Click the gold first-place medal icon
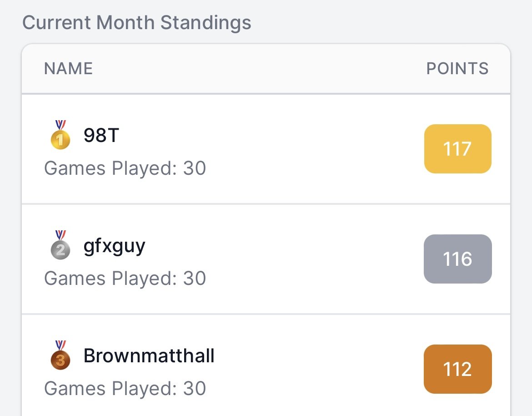 60,135
